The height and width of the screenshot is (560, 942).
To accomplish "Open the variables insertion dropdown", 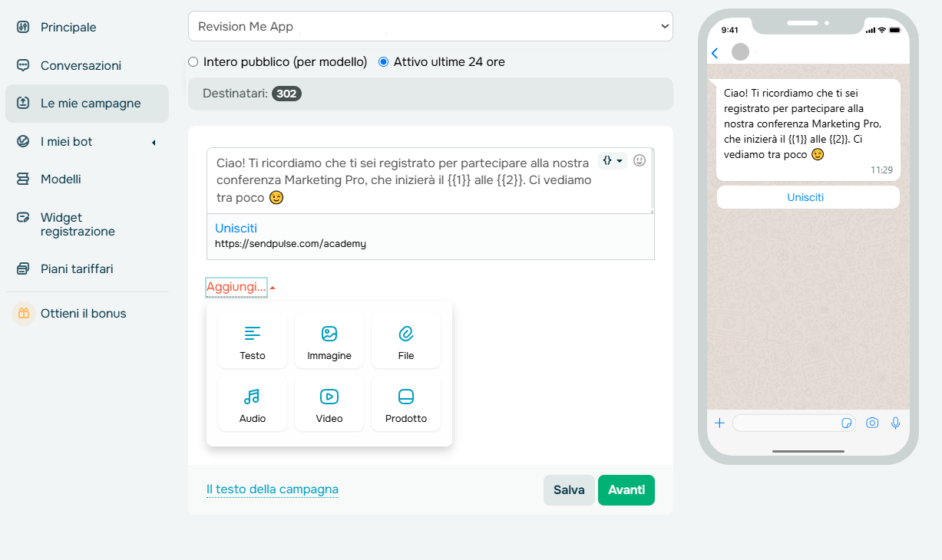I will 612,161.
